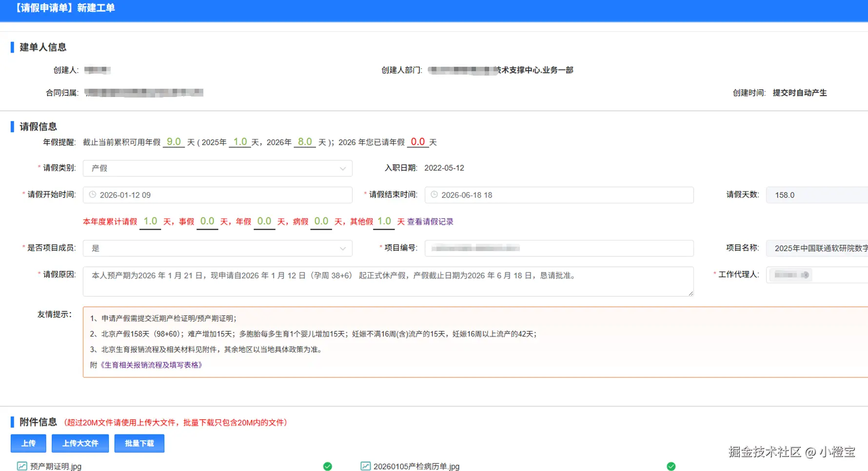The height and width of the screenshot is (471, 868).
Task: Click the clock icon in 请假结束时间 field
Action: tap(434, 195)
